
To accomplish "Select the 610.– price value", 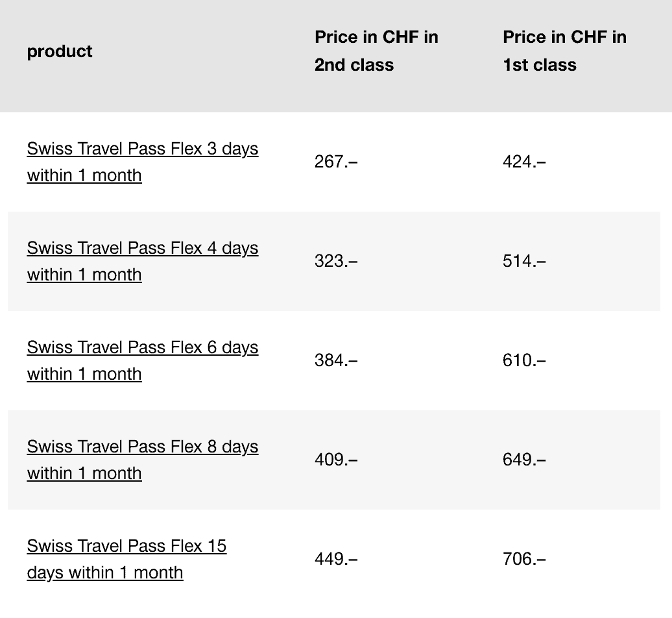I will (x=524, y=360).
